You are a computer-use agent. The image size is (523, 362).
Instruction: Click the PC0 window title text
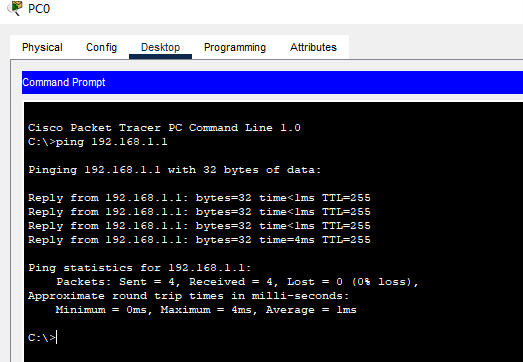(39, 9)
